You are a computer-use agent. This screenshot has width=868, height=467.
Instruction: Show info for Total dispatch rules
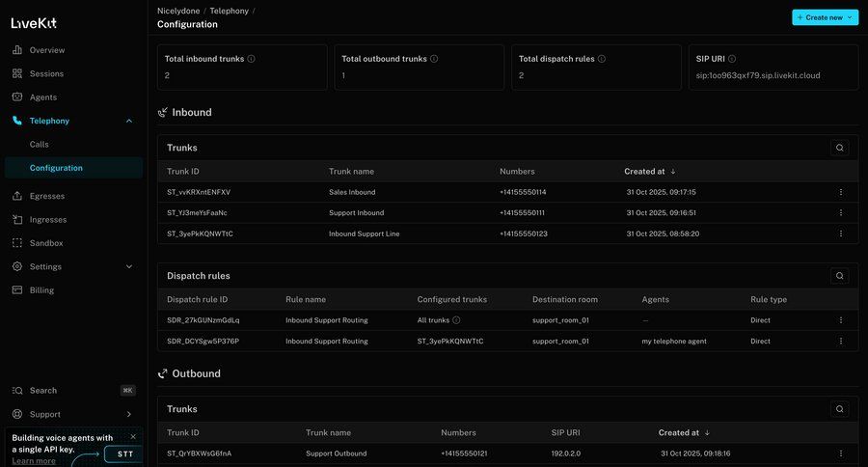pos(602,59)
